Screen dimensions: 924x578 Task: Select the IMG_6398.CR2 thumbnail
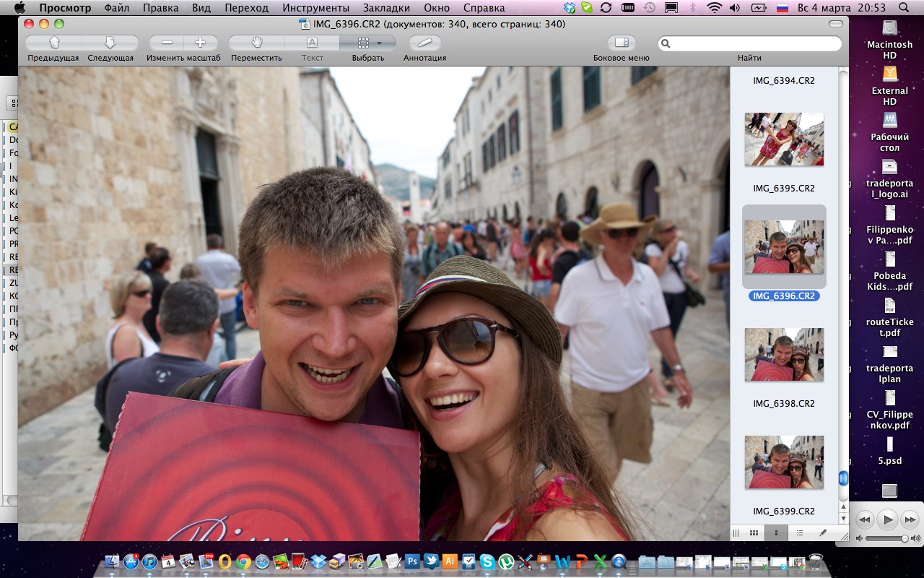784,355
